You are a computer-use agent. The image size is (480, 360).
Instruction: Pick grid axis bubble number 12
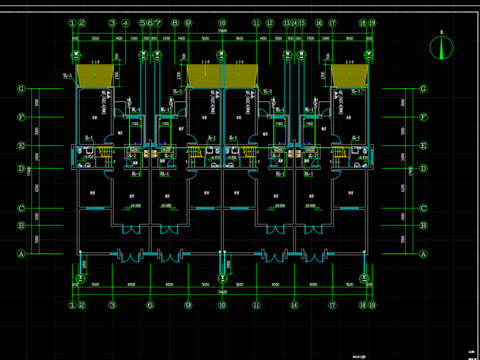(x=269, y=23)
